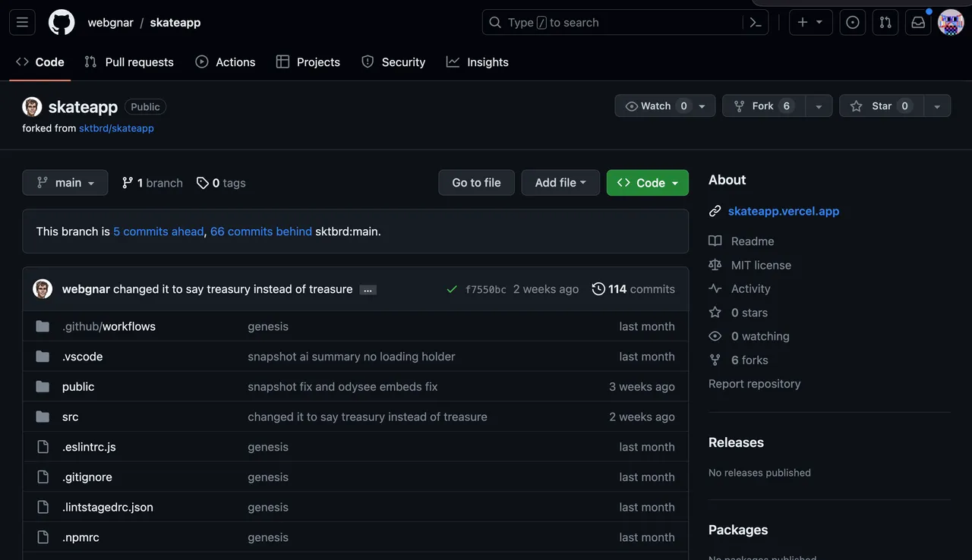Click the MIT license scale icon

click(x=715, y=265)
